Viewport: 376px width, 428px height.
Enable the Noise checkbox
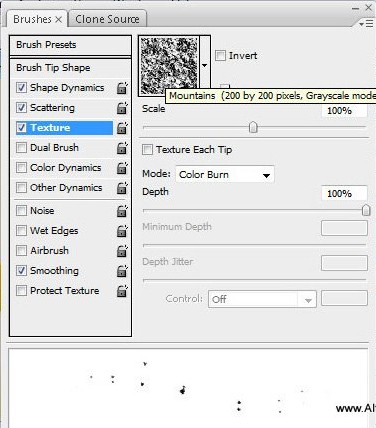pyautogui.click(x=21, y=211)
